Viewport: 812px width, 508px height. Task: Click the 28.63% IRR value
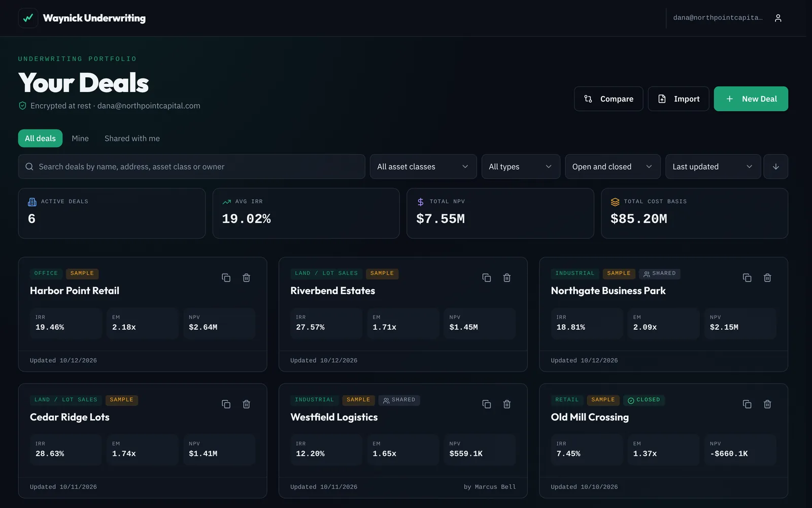pos(50,454)
